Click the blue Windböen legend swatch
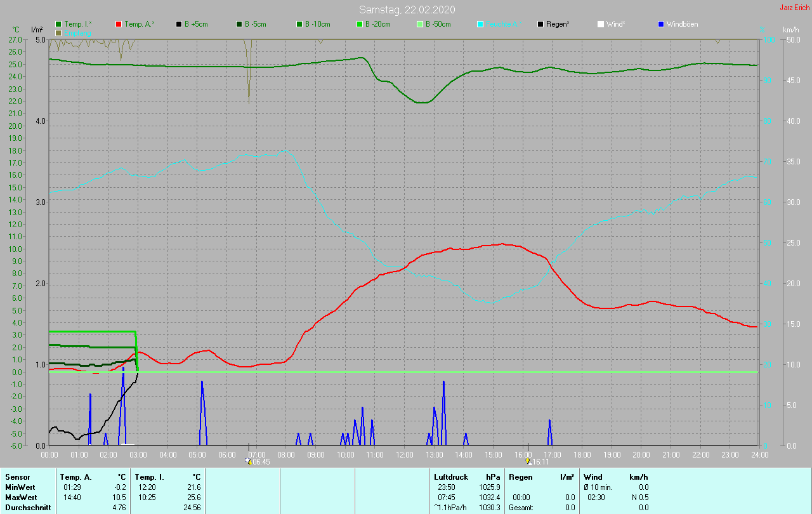812x514 pixels. pos(661,24)
